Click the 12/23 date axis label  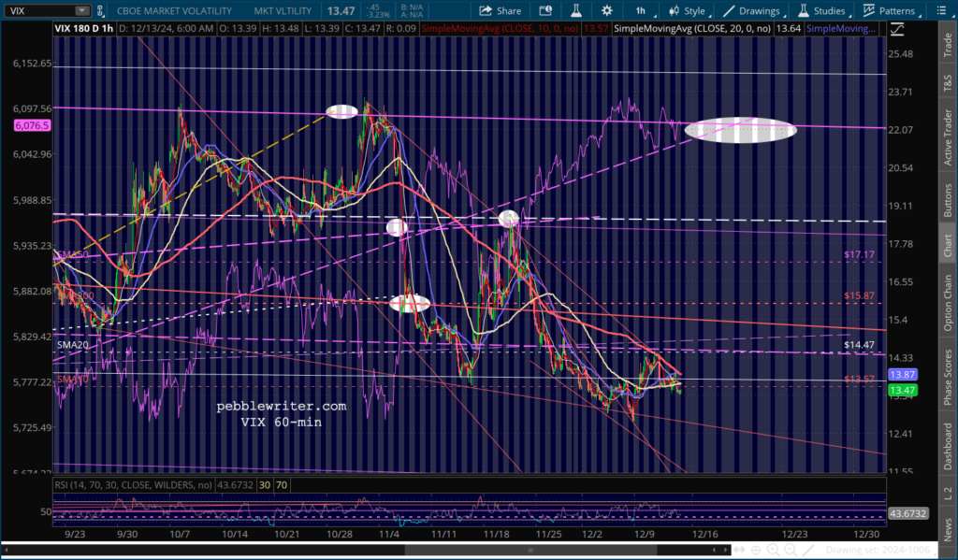pos(797,533)
